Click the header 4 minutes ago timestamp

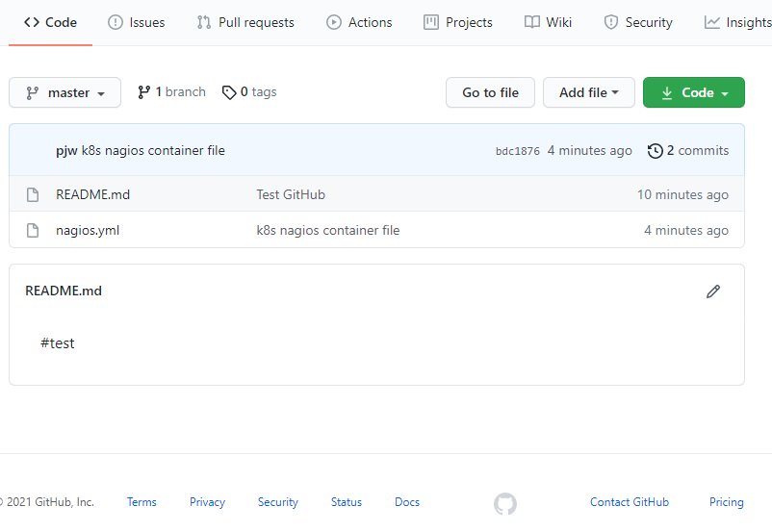[590, 151]
